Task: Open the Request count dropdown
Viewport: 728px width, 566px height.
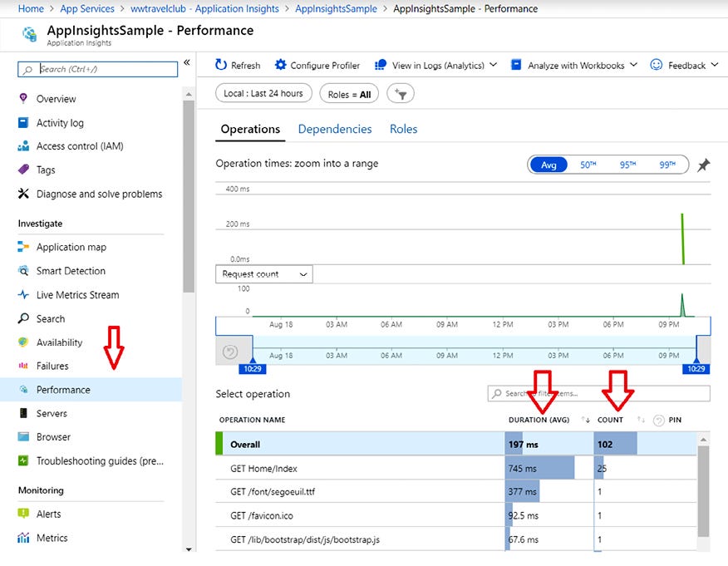Action: [x=264, y=274]
